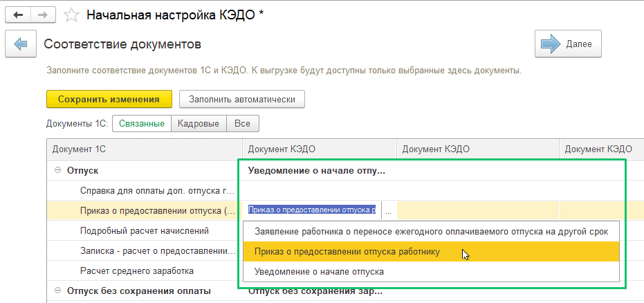The width and height of the screenshot is (644, 303).
Task: Add page to favorites with star icon
Action: [x=71, y=15]
